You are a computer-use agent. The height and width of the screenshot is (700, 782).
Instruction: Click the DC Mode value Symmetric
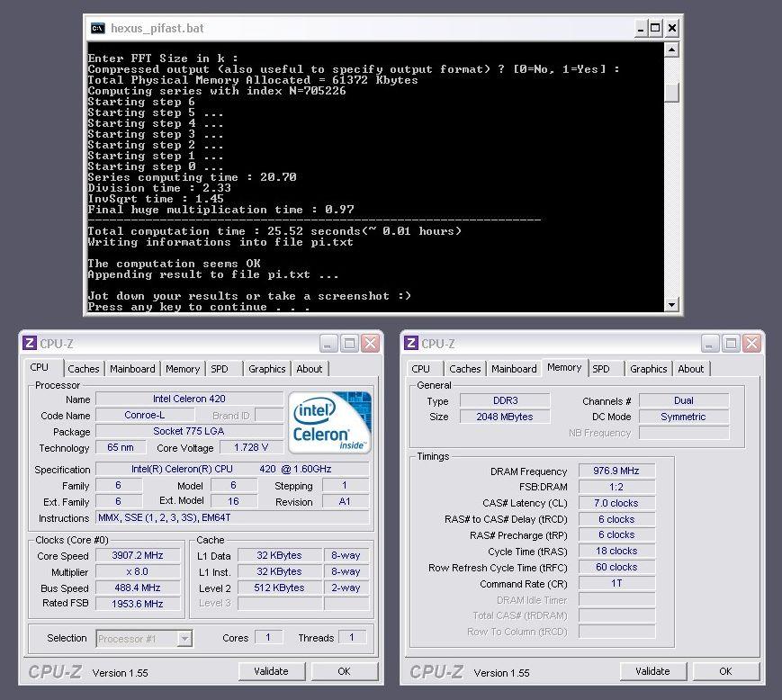[684, 417]
